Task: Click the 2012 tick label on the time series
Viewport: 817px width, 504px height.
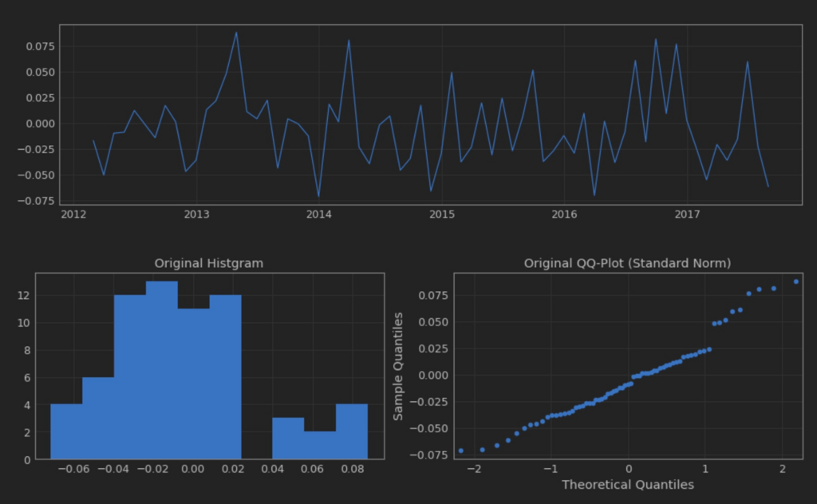Action: pos(73,215)
